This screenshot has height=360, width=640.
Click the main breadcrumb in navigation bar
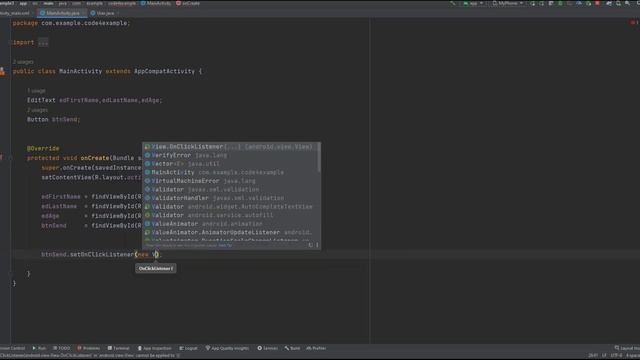(x=49, y=3)
